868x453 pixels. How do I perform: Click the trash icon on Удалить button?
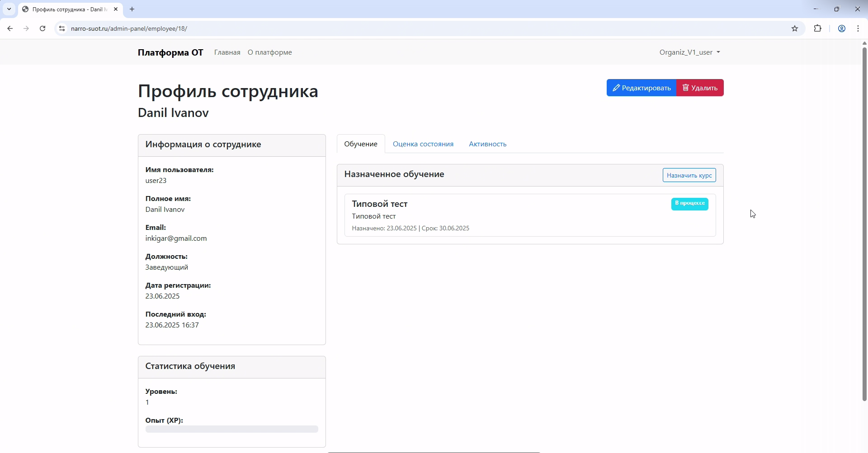686,88
